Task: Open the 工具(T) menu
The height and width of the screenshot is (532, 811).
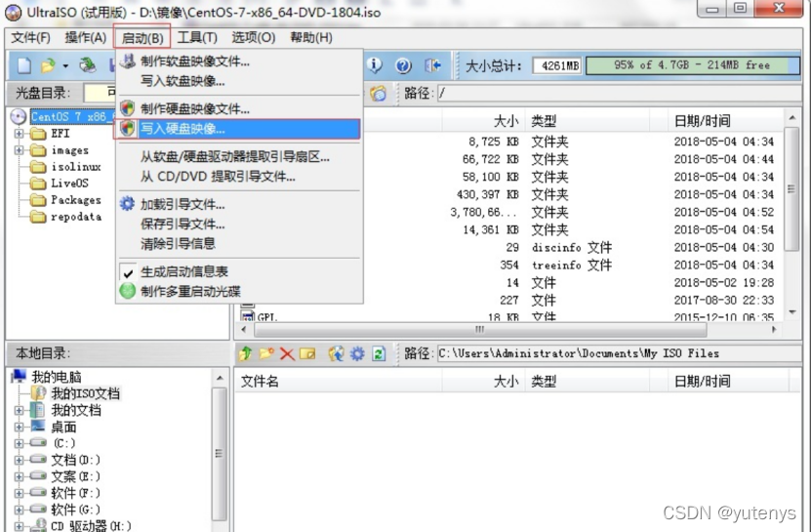Action: coord(197,37)
